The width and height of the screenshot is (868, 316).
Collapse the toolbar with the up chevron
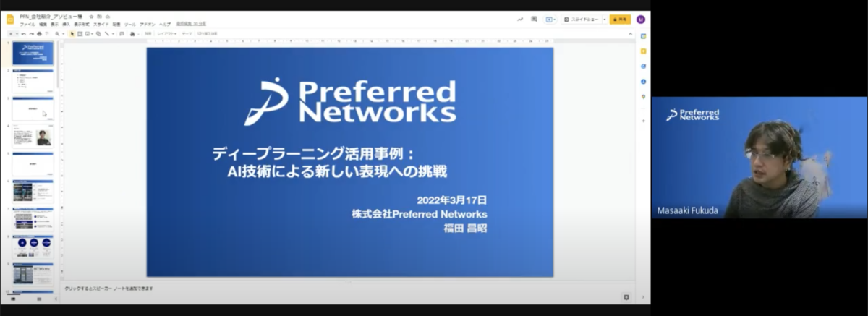630,33
